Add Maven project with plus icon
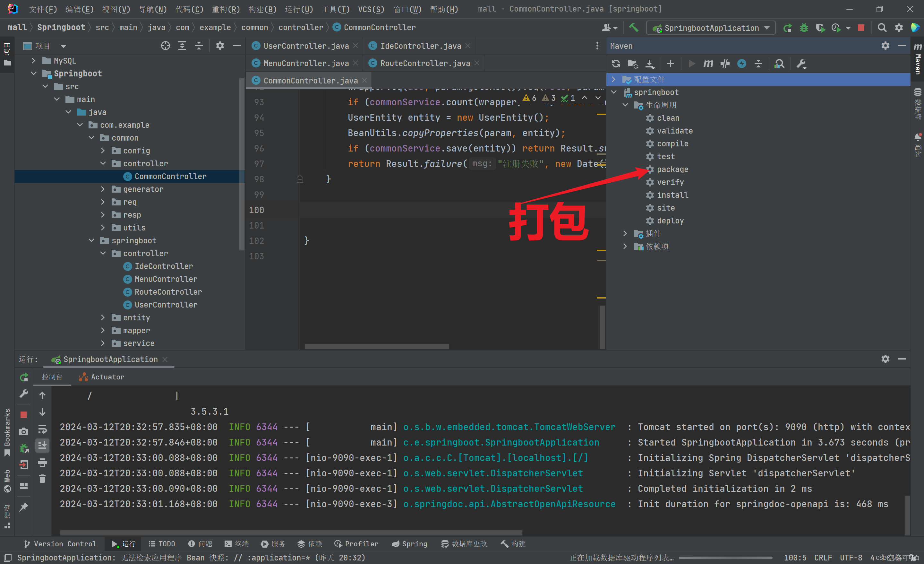This screenshot has width=924, height=564. click(671, 64)
